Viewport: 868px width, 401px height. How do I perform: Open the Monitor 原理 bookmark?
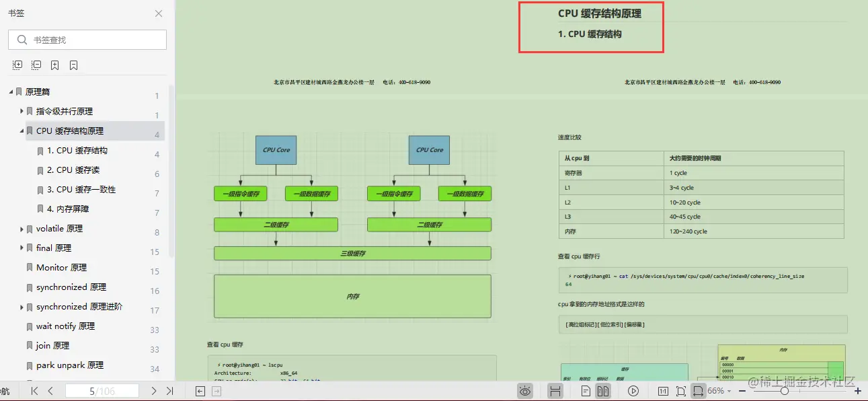pyautogui.click(x=61, y=268)
